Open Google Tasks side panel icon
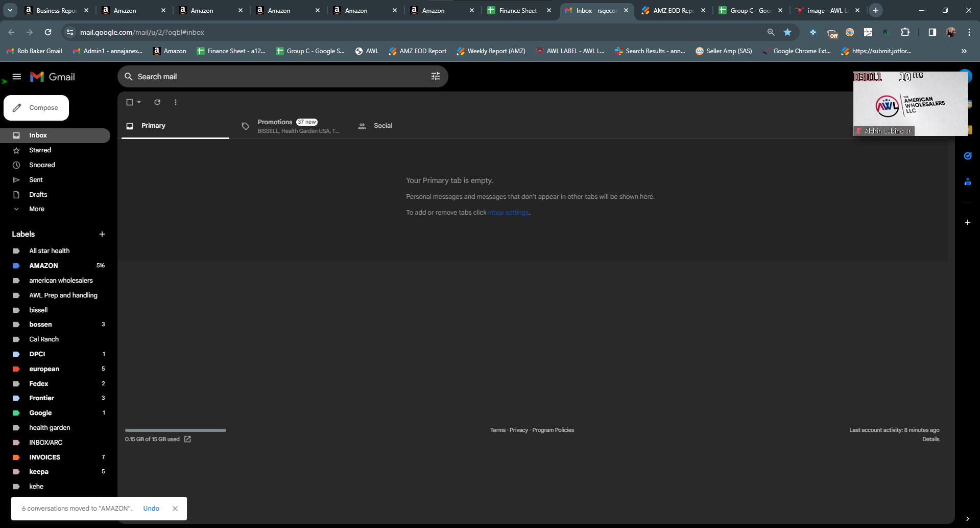980x528 pixels. click(967, 156)
